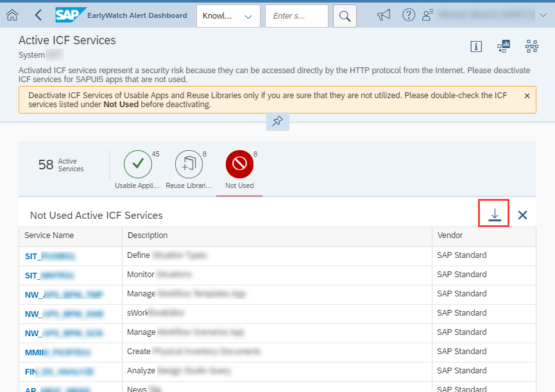555x392 pixels.
Task: Open the user profile settings icon
Action: (x=428, y=15)
